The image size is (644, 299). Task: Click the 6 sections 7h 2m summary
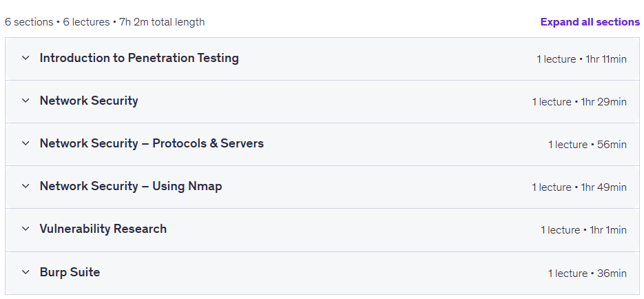tap(105, 22)
